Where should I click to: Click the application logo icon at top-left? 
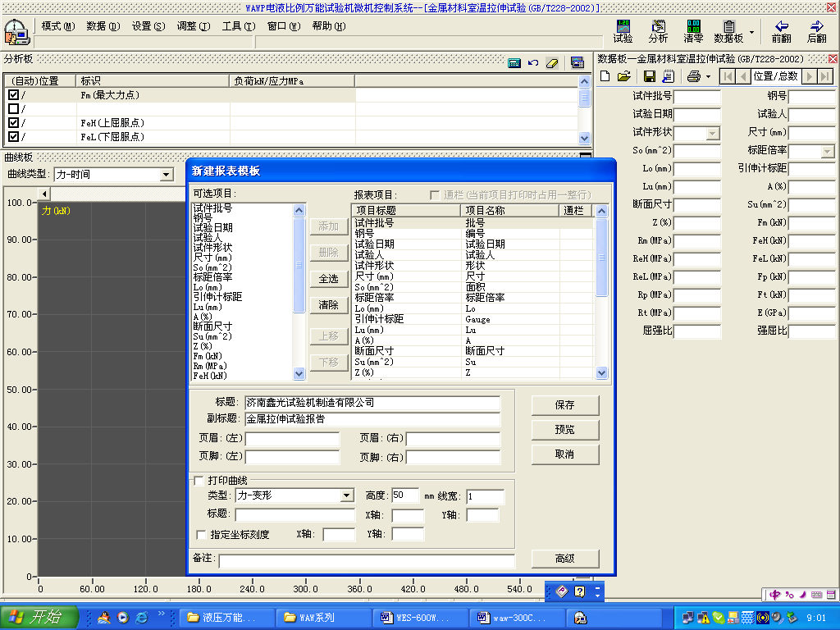[x=16, y=32]
